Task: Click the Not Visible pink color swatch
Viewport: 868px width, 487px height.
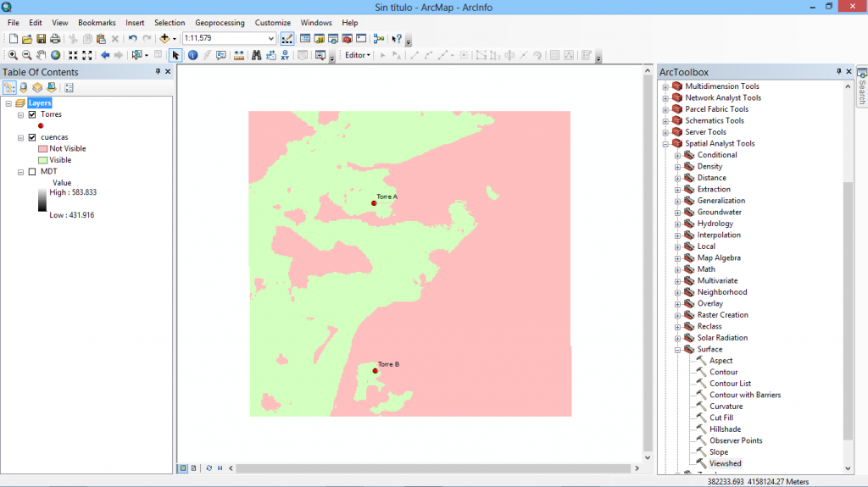Action: point(42,148)
